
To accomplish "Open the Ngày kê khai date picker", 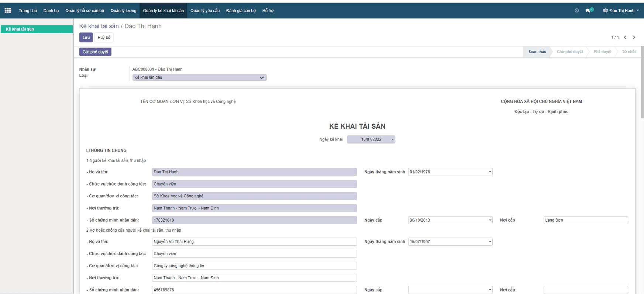I will (x=371, y=139).
